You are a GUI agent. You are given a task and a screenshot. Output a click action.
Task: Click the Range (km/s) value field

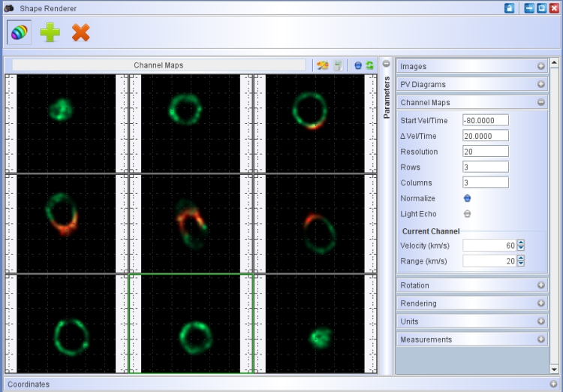pyautogui.click(x=489, y=261)
